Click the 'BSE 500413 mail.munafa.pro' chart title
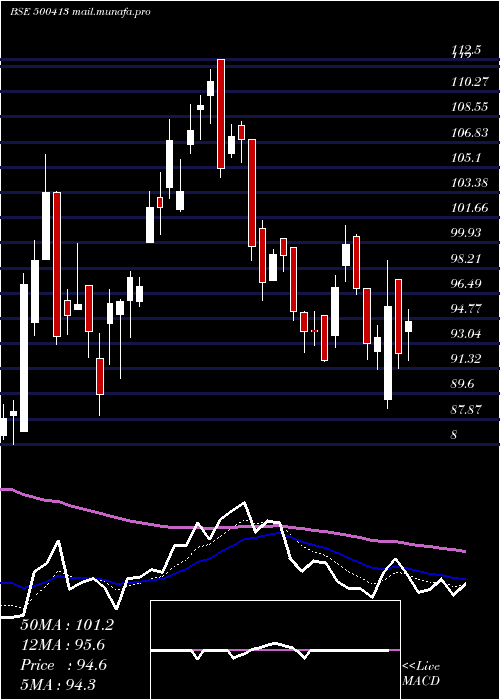The image size is (500, 700). point(80,12)
